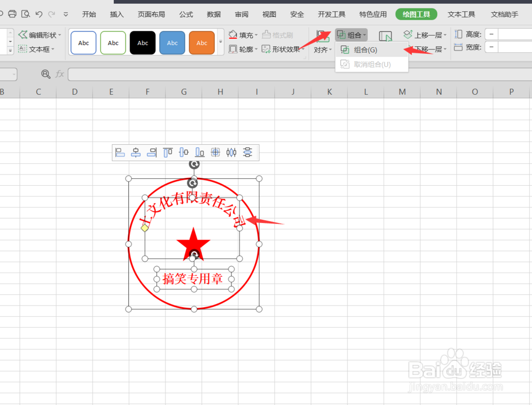This screenshot has height=405, width=532.
Task: Center shapes both horizontally and vertically
Action: pyautogui.click(x=215, y=152)
